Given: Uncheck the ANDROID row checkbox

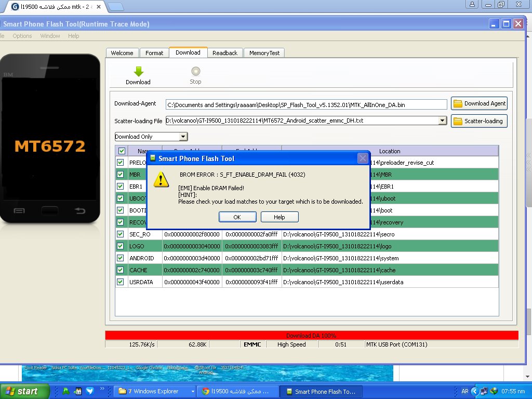Looking at the screenshot, I should coord(121,258).
